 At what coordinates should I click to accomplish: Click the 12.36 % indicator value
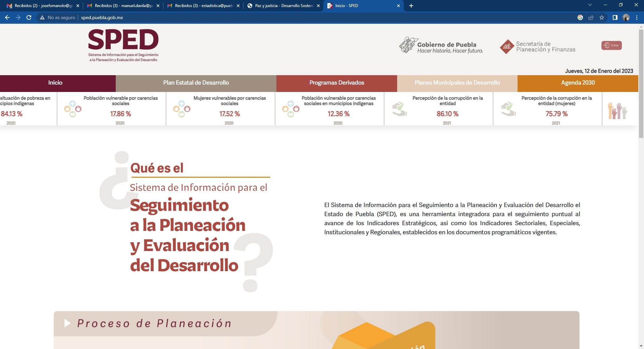click(x=338, y=114)
